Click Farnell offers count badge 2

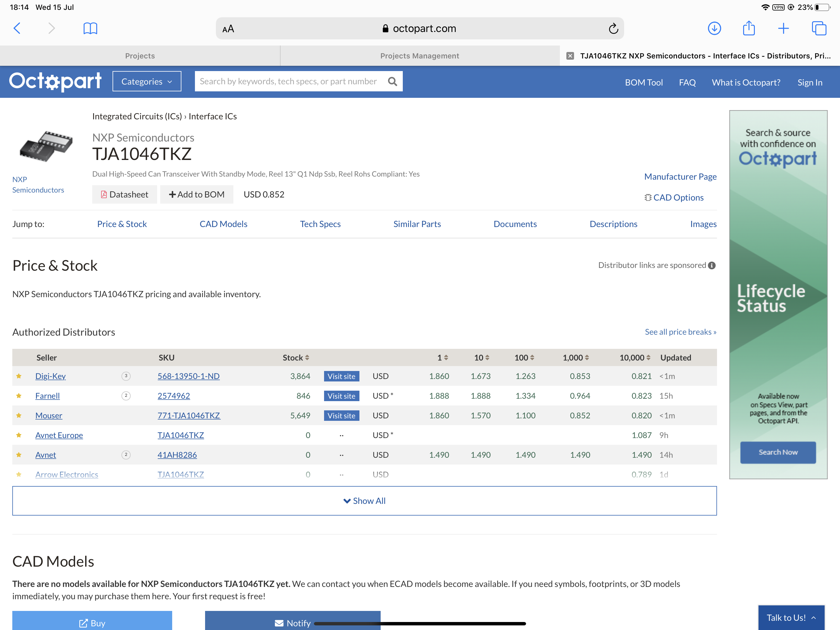(x=126, y=396)
